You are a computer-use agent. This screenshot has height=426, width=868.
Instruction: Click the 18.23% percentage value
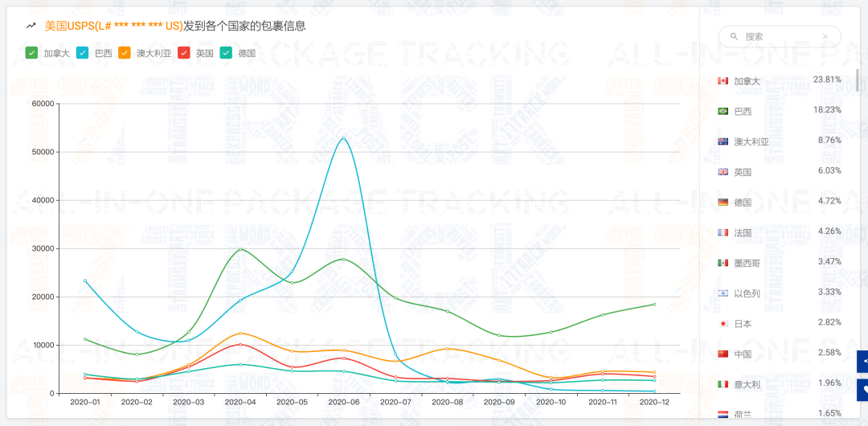pyautogui.click(x=827, y=109)
